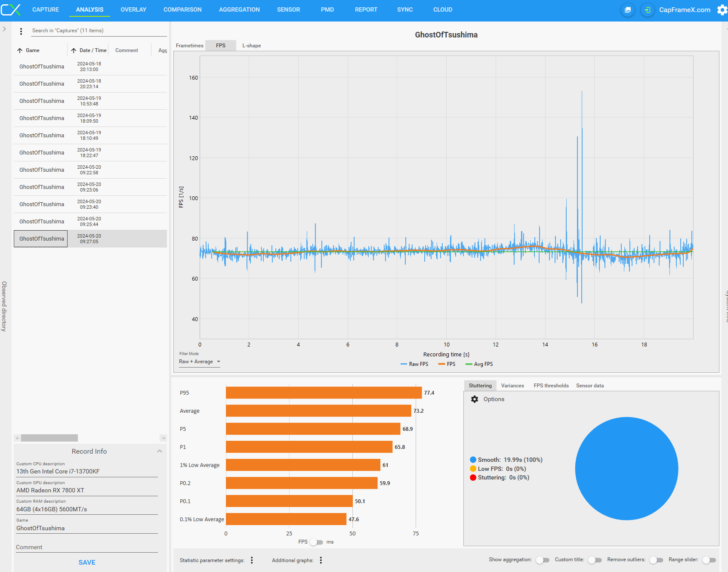Open the settings gear in top bar
Viewport: 728px width, 572px height.
722,9
